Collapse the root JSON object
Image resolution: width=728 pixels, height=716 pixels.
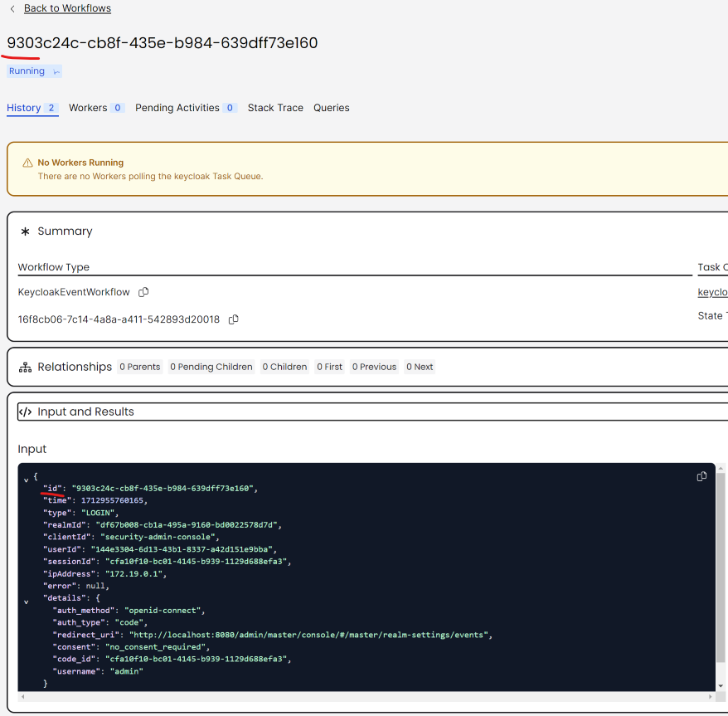27,480
